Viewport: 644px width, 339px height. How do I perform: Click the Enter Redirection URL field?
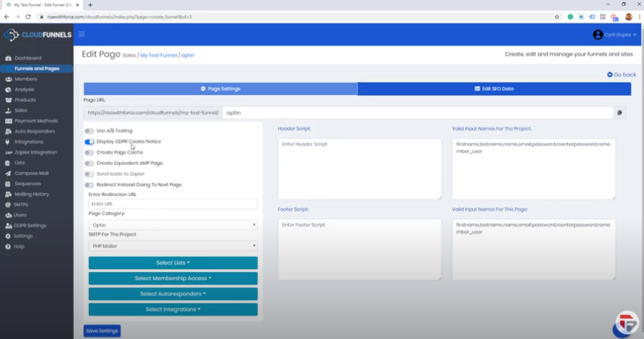pyautogui.click(x=173, y=203)
